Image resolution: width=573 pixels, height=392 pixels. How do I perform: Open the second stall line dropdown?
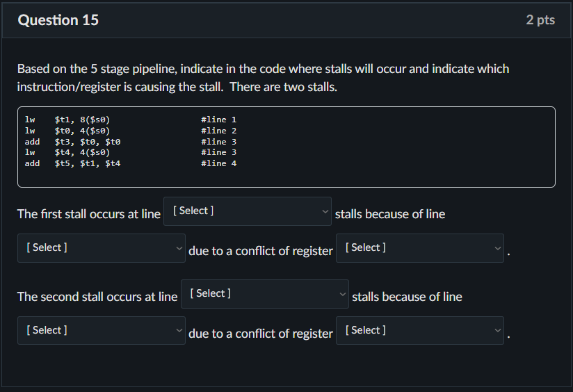[264, 294]
